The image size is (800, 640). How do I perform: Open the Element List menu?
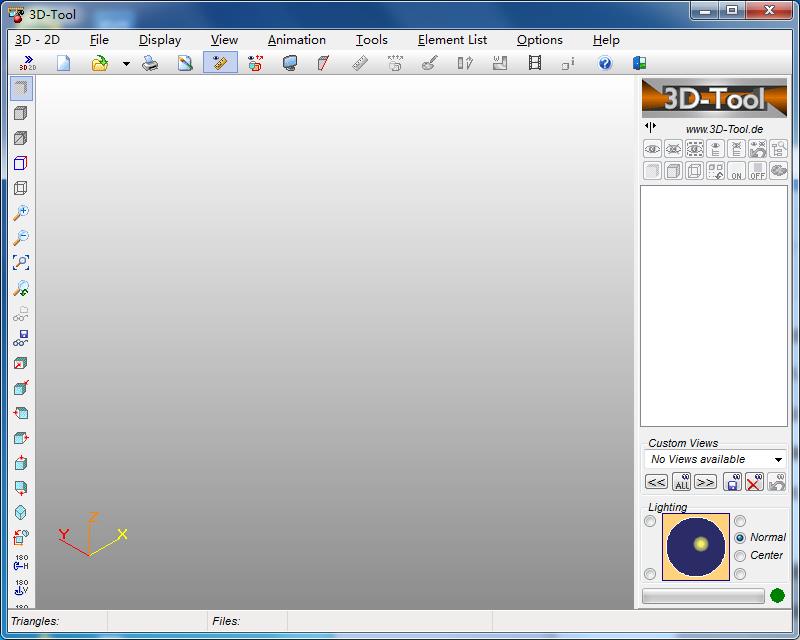pos(453,40)
